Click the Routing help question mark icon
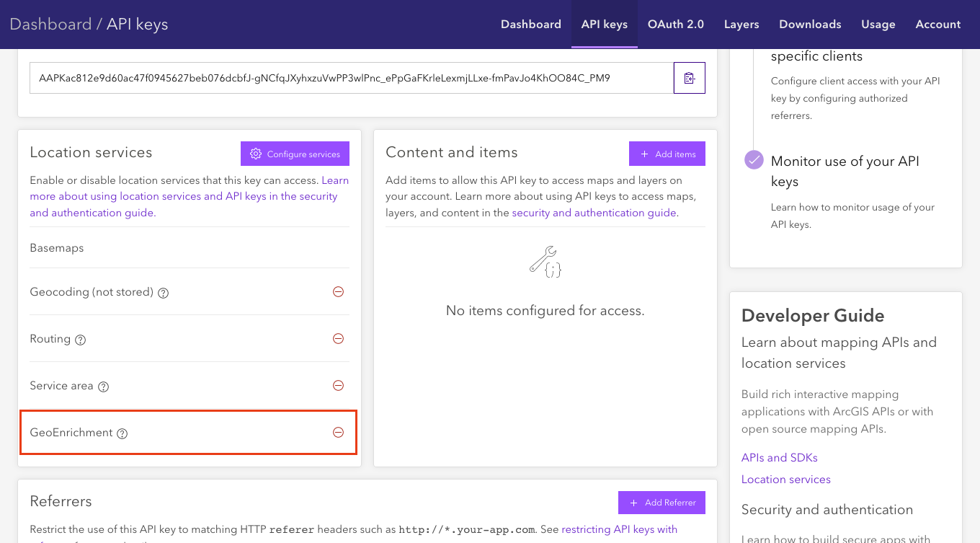Image resolution: width=980 pixels, height=543 pixels. pos(80,340)
